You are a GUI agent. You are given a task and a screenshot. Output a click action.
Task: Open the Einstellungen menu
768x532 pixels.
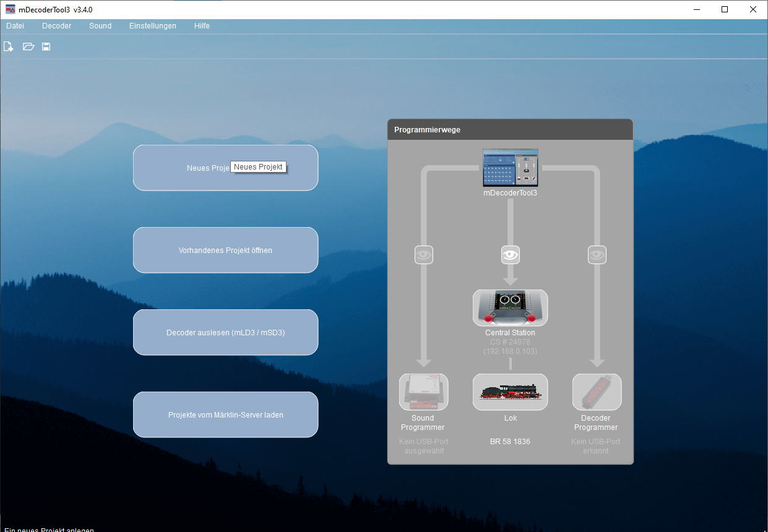click(153, 26)
